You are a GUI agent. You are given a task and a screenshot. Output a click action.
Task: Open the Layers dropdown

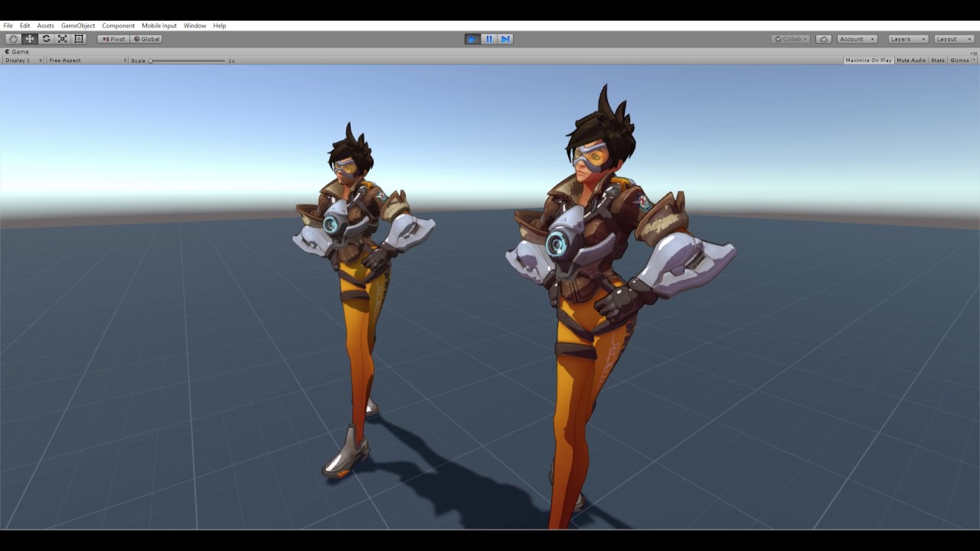point(909,39)
